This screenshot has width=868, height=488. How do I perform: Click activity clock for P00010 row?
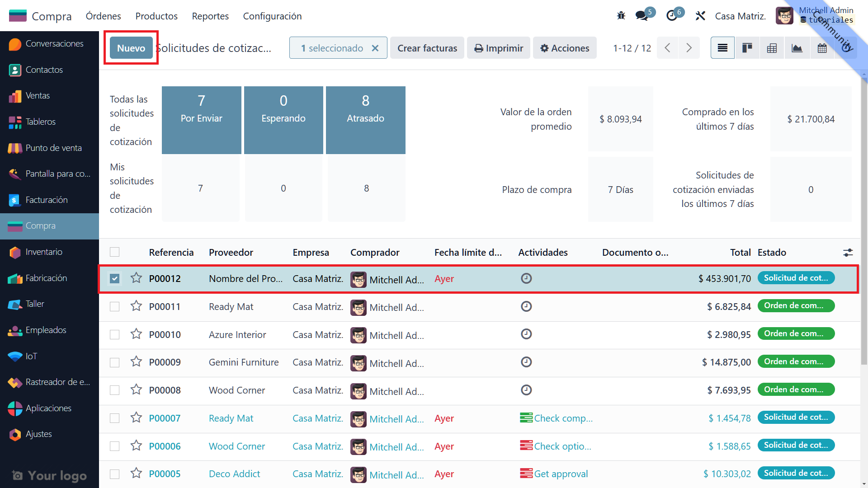[x=526, y=334]
